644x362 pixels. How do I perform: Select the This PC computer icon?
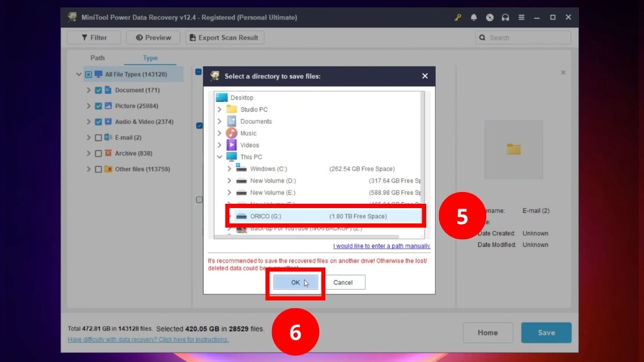231,157
